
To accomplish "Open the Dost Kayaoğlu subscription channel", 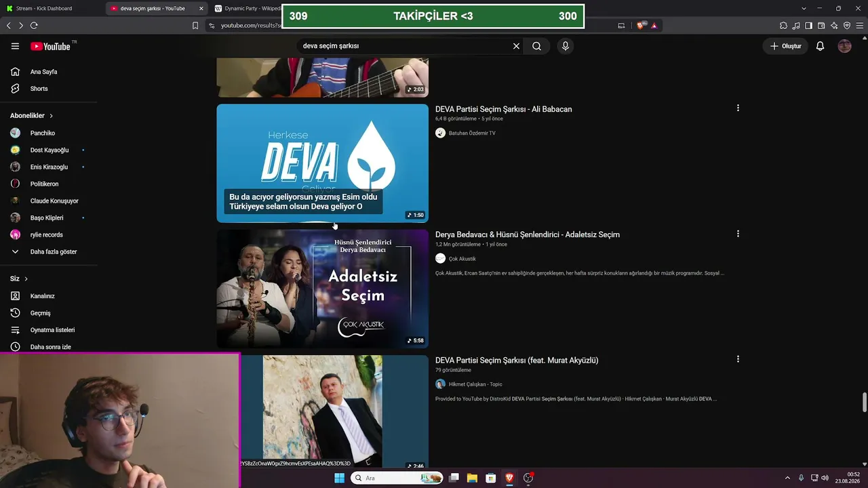I will pos(48,150).
